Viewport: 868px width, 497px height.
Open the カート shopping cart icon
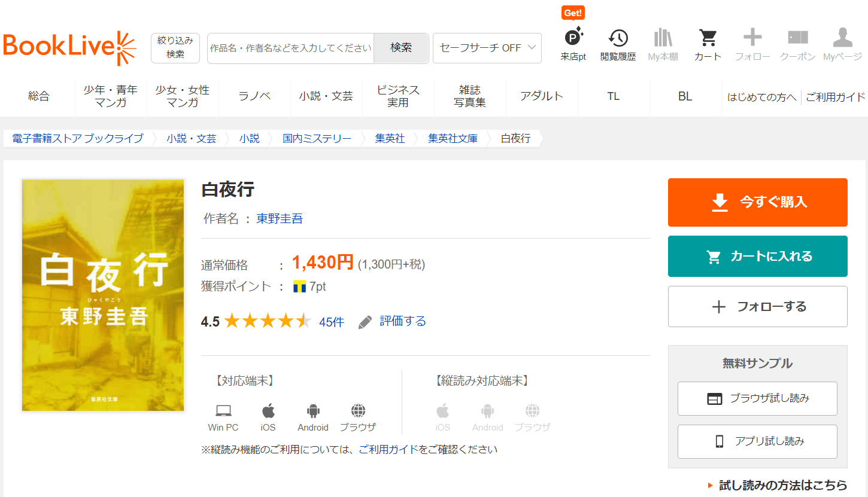[x=708, y=38]
